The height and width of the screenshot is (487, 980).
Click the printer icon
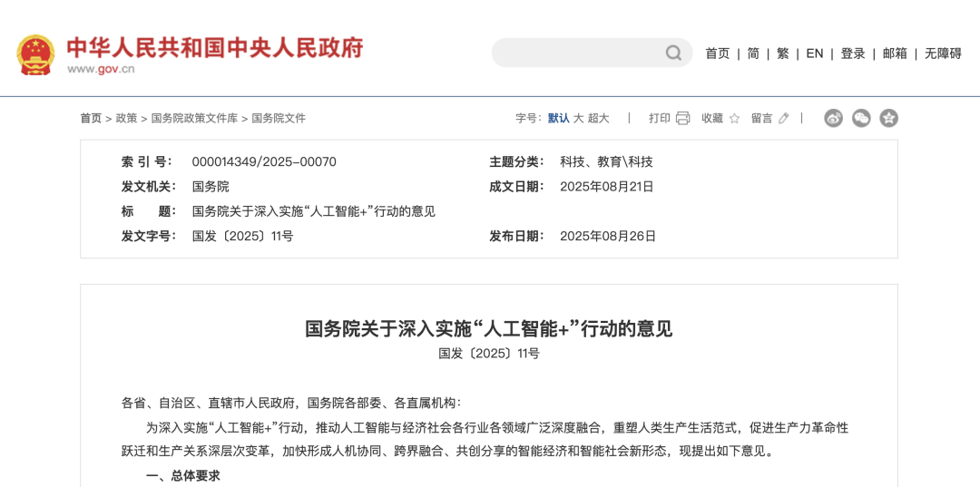tap(682, 118)
